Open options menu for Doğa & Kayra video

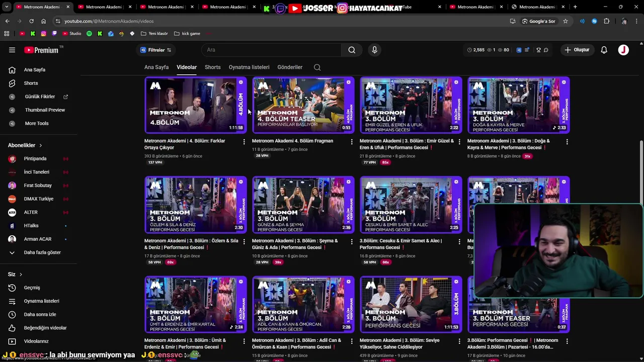pyautogui.click(x=567, y=142)
